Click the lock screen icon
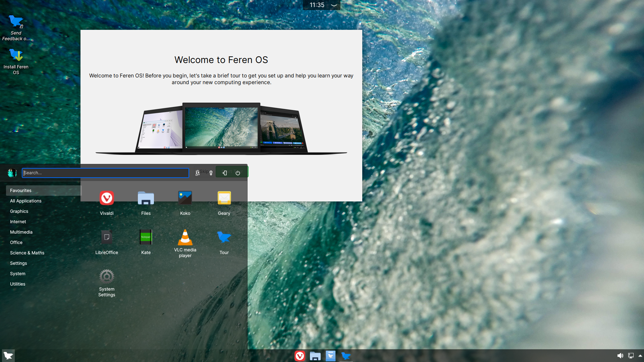The width and height of the screenshot is (644, 362). pyautogui.click(x=211, y=173)
